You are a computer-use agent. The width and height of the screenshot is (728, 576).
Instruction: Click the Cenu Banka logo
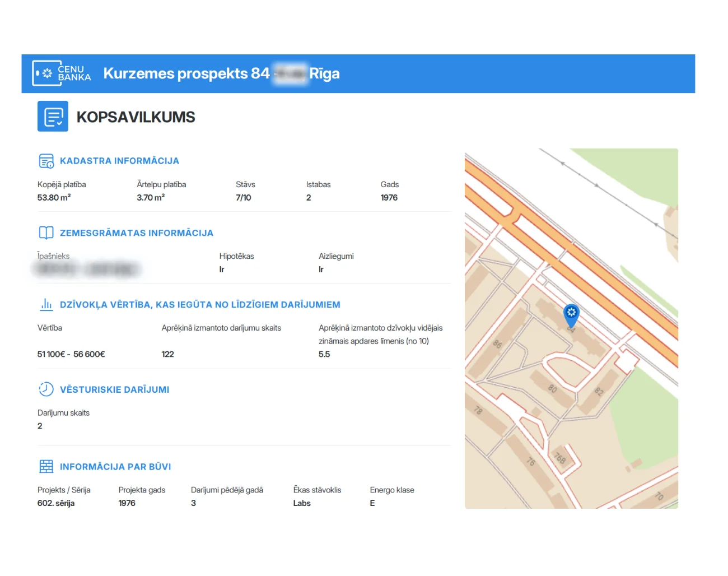point(62,73)
